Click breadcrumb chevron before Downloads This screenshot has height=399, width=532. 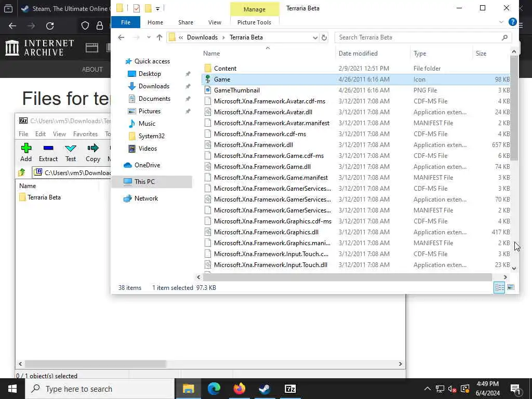(x=181, y=37)
